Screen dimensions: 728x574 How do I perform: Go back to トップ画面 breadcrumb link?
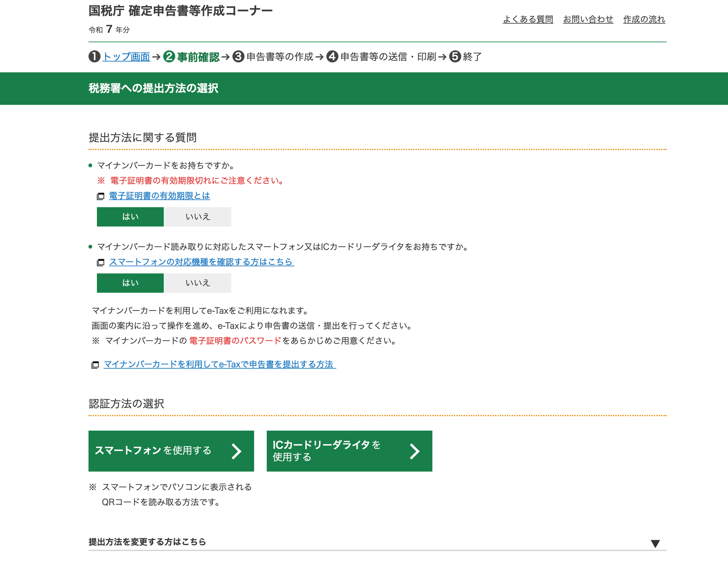click(126, 57)
